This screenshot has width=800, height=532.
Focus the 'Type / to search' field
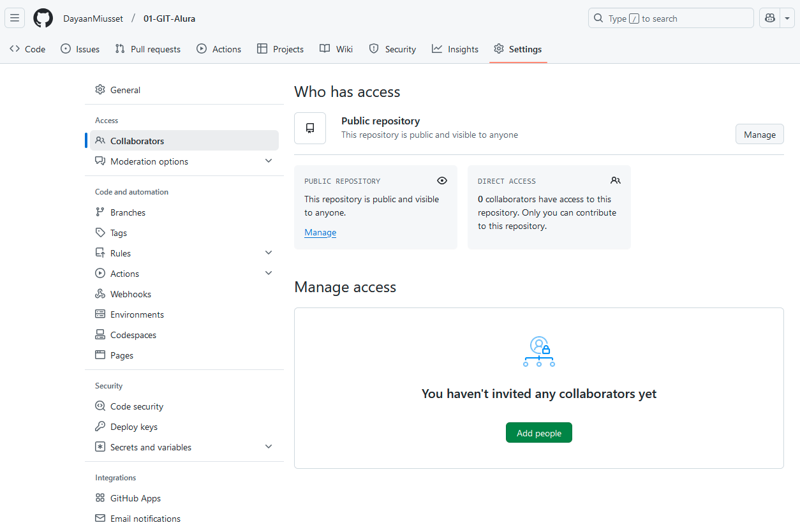[670, 18]
